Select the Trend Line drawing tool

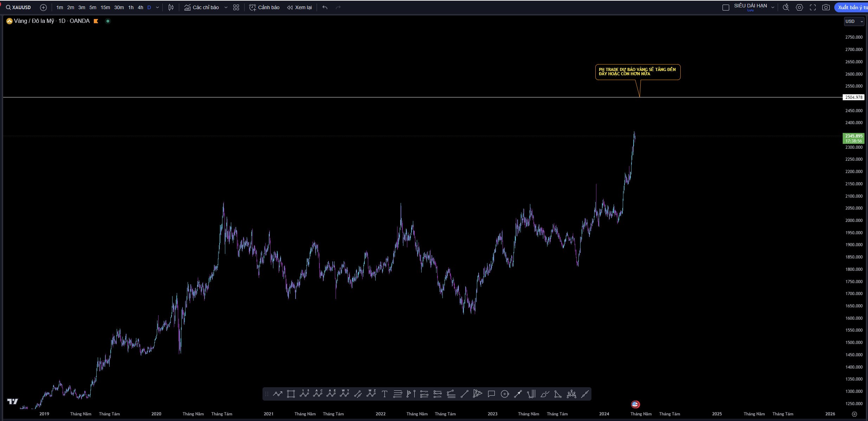[x=464, y=394]
